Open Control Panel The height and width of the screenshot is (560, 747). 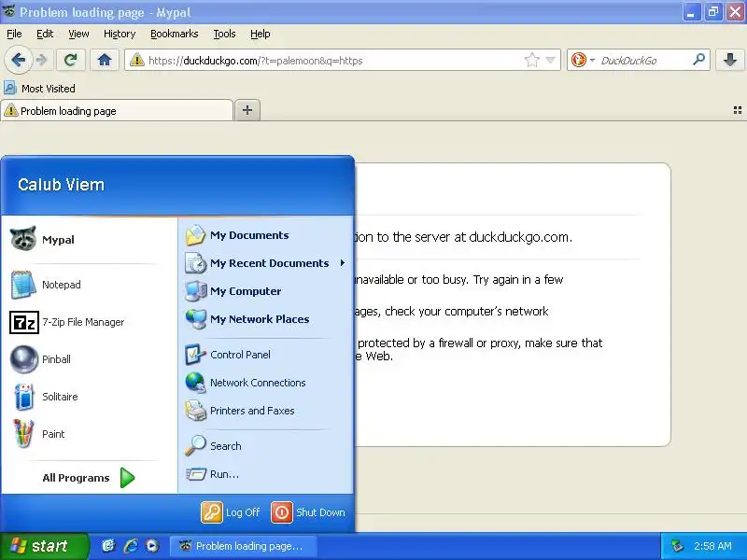[x=265, y=355]
